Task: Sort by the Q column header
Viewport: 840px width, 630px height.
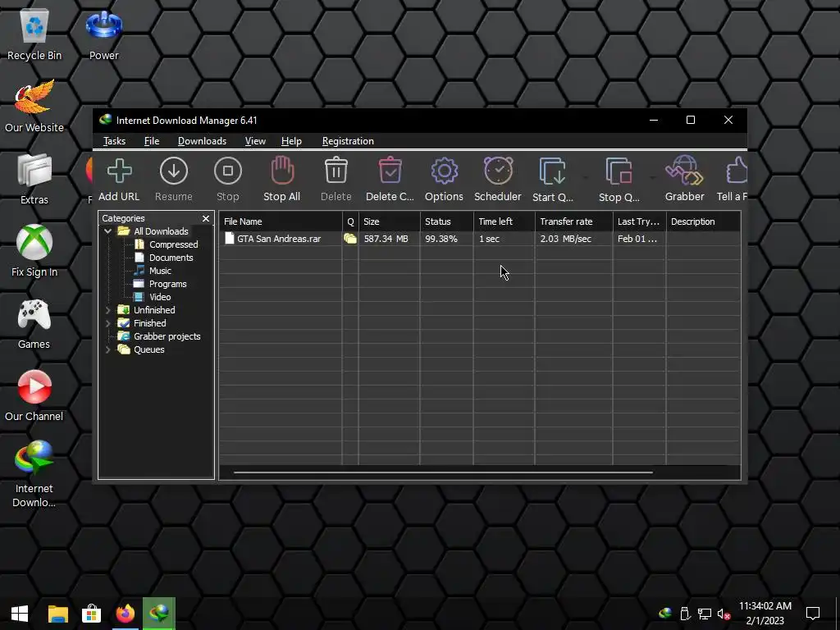Action: (350, 221)
